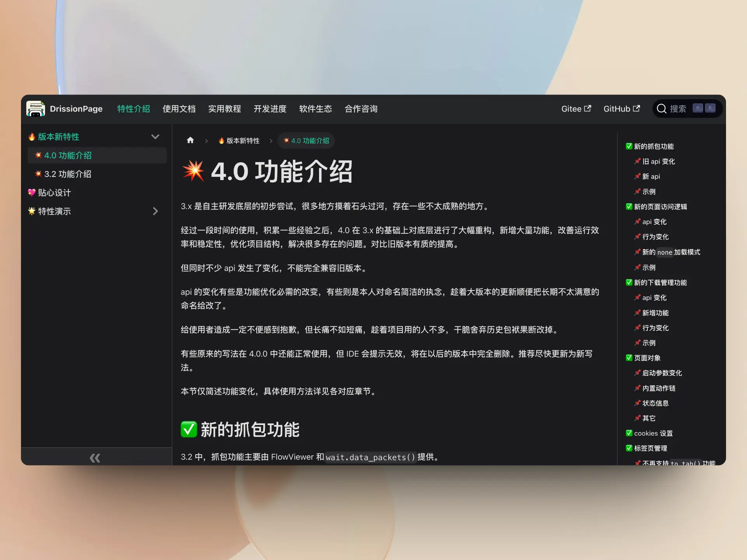The width and height of the screenshot is (747, 560).
Task: Click the star icon beside 特性演示
Action: tap(32, 211)
